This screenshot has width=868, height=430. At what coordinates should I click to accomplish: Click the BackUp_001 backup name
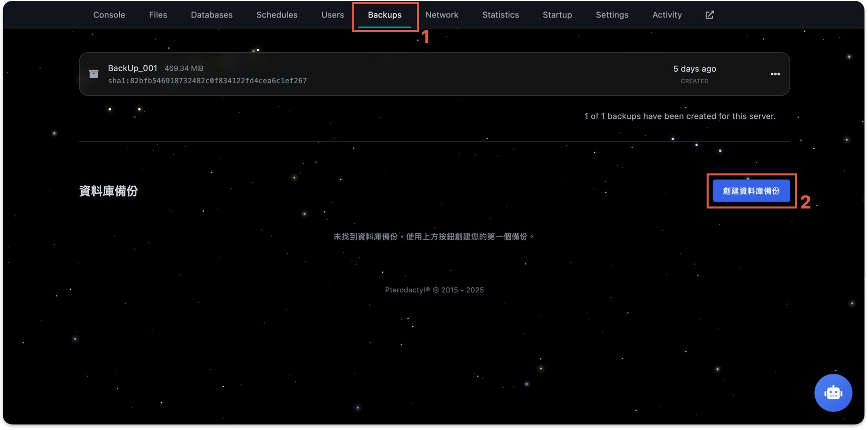coord(132,68)
